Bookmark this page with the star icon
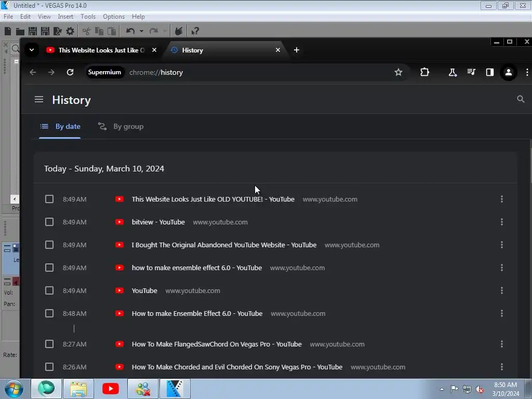532x399 pixels. click(398, 72)
